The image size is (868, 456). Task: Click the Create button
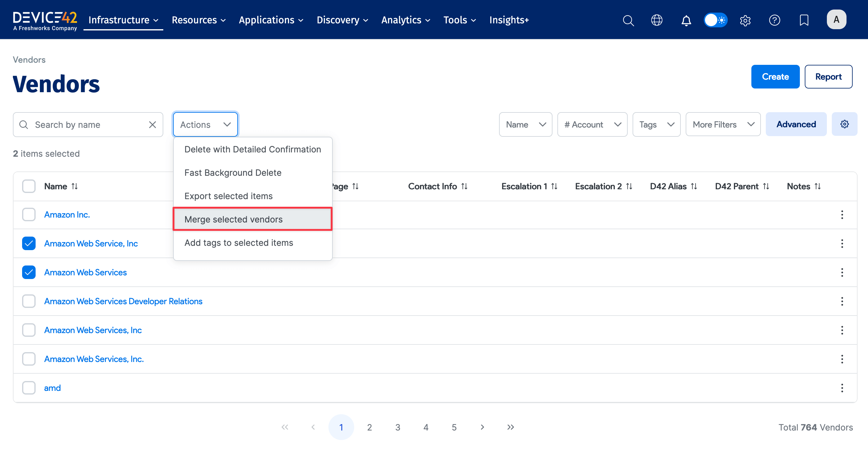tap(775, 77)
